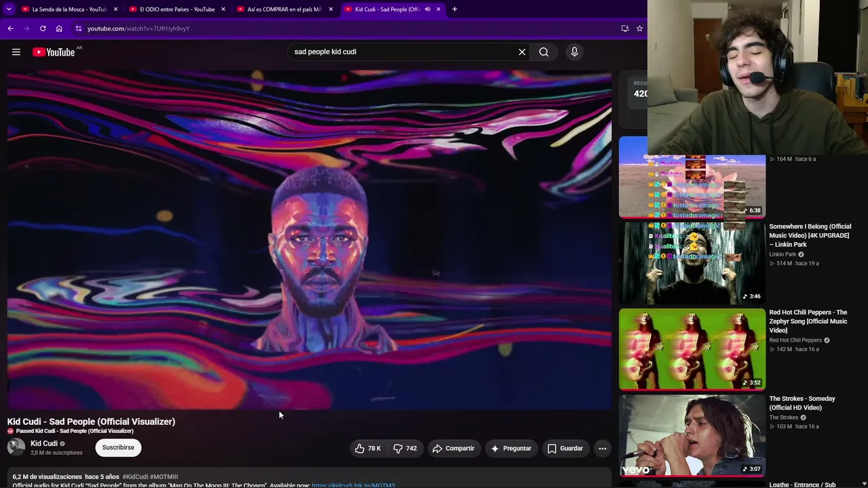Viewport: 868px width, 488px height.
Task: Open the Somewhere I Belong video title
Action: (810, 235)
